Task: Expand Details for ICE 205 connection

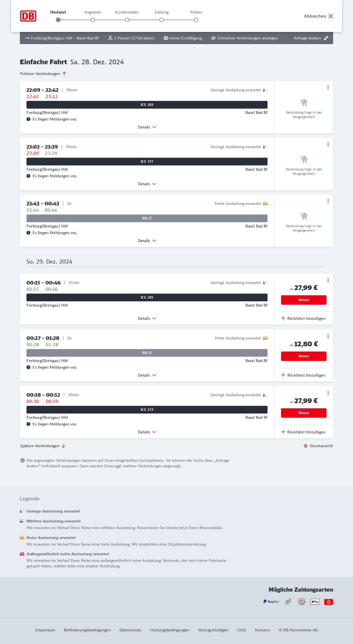Action: 147,318
